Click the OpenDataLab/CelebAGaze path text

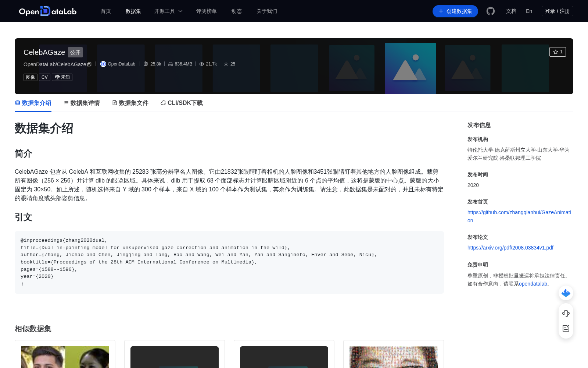pyautogui.click(x=55, y=64)
